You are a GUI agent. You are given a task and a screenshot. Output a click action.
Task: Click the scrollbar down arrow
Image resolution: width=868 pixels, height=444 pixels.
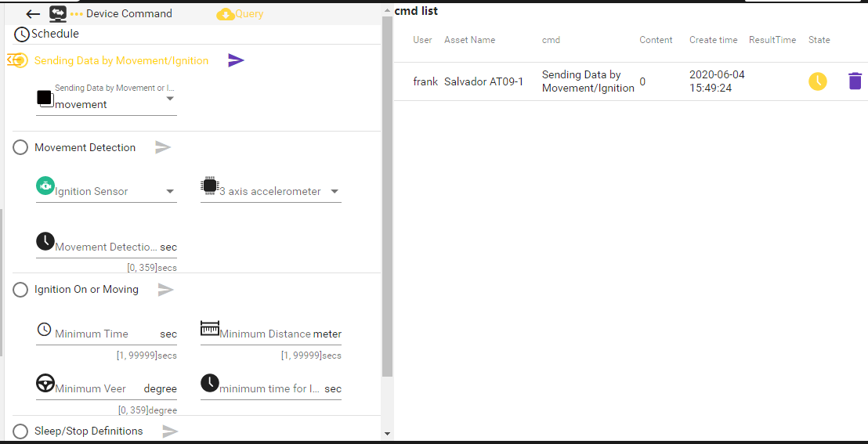pos(387,434)
